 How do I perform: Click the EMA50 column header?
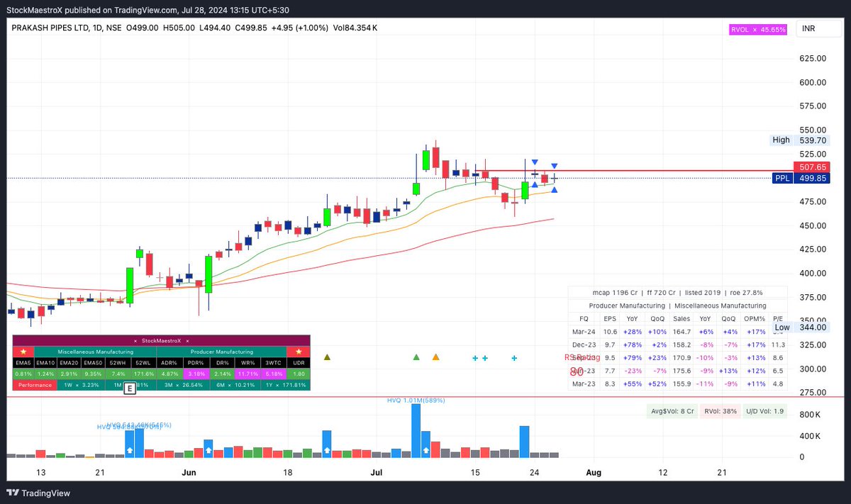[x=91, y=363]
